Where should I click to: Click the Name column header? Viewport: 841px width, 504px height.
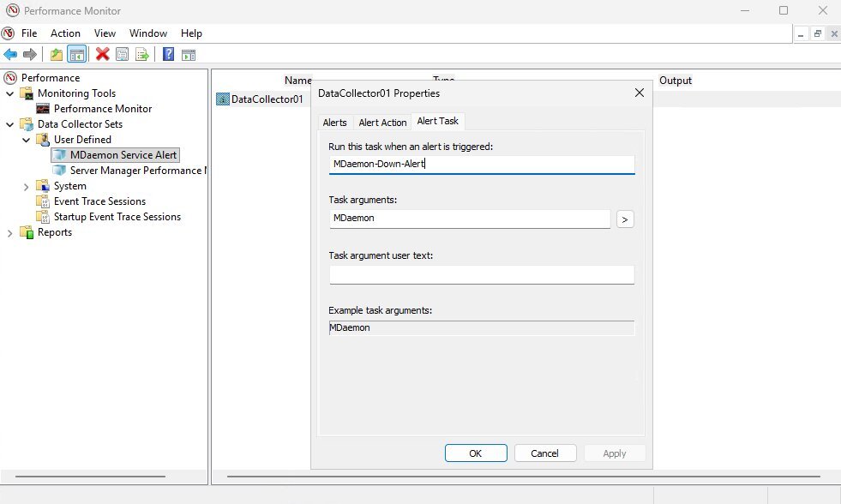tap(297, 81)
